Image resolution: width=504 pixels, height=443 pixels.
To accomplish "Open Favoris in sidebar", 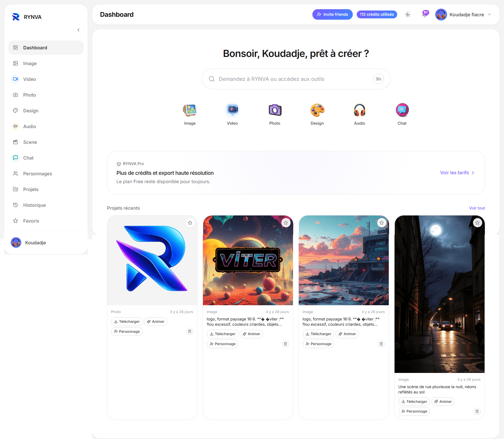I will pyautogui.click(x=46, y=221).
